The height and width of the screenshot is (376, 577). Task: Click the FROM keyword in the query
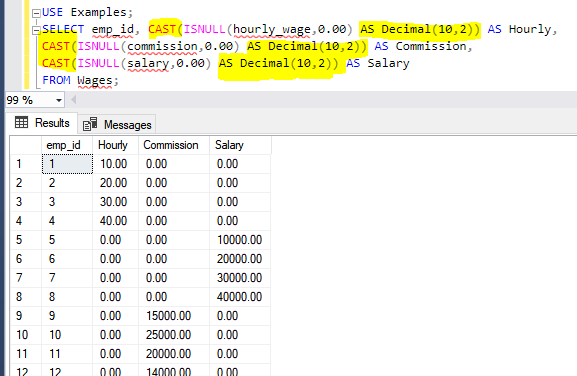coord(56,80)
